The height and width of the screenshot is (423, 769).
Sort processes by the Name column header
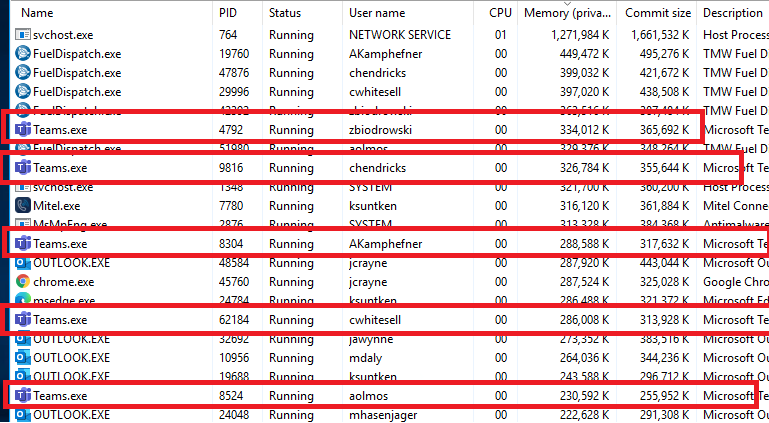37,13
